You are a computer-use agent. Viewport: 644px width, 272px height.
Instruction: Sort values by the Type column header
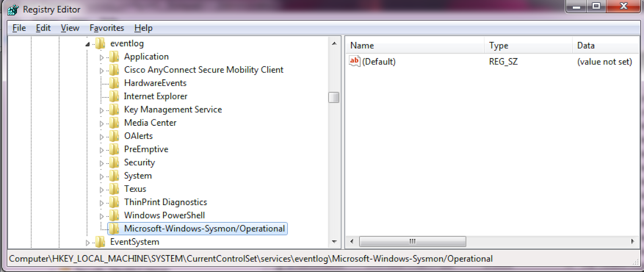click(x=528, y=46)
